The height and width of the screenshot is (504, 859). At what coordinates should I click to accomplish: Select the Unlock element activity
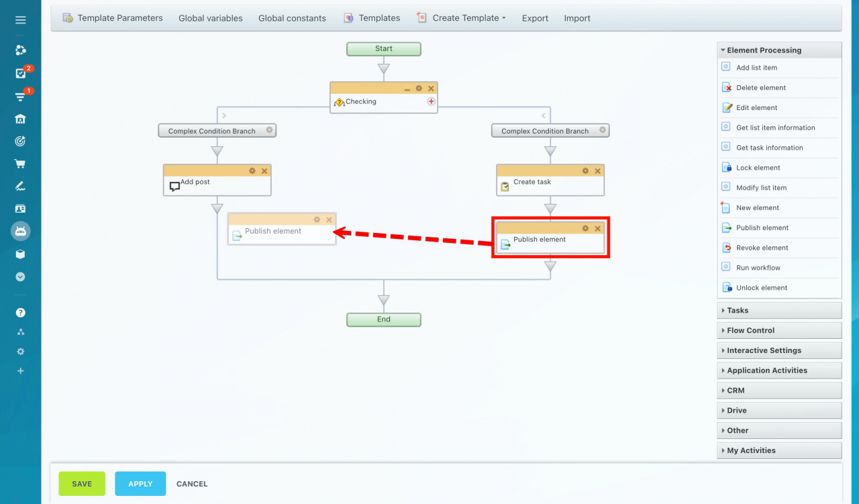(x=779, y=288)
